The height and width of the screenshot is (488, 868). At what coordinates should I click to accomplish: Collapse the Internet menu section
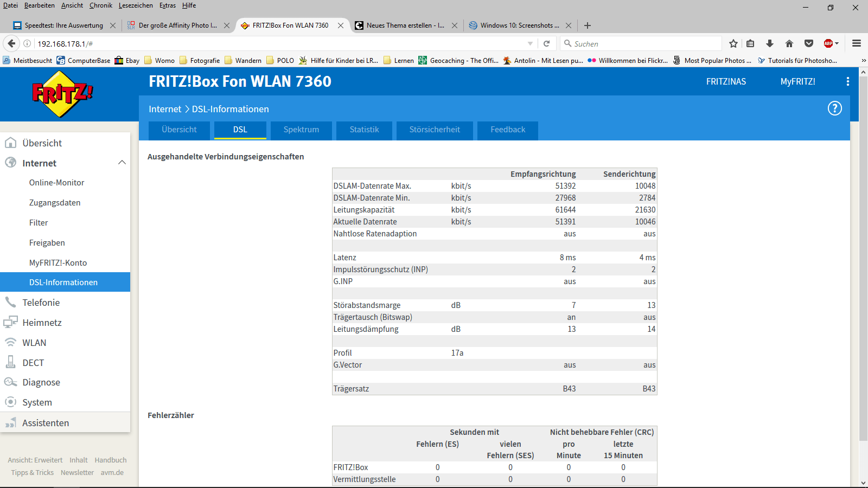coord(122,163)
